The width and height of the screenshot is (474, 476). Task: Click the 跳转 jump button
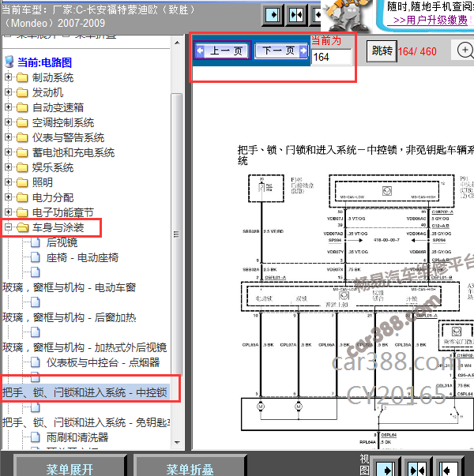[x=382, y=51]
